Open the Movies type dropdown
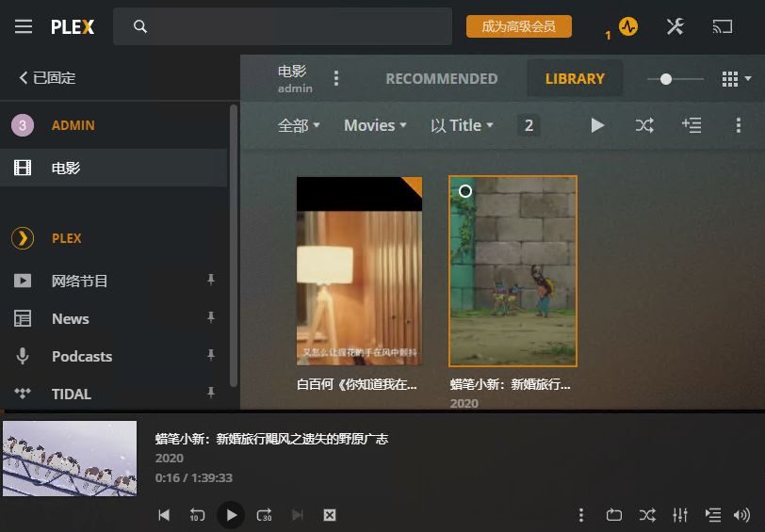This screenshot has width=765, height=532. click(375, 125)
